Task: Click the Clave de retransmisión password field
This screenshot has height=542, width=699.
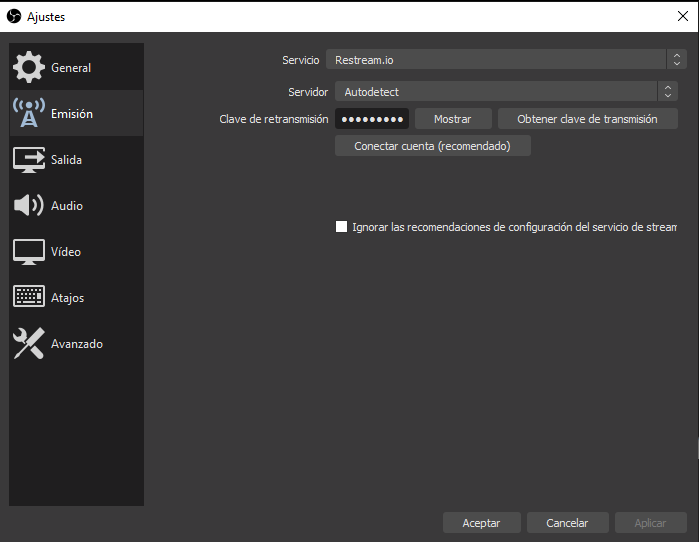Action: pos(372,119)
